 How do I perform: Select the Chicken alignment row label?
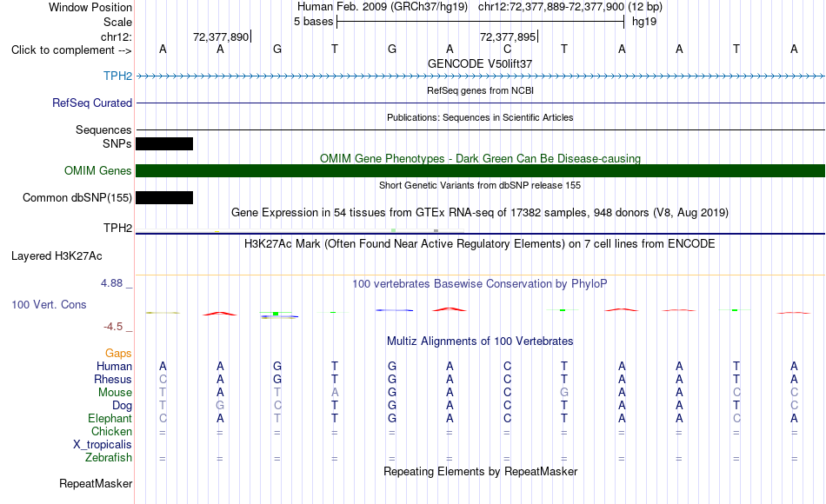click(111, 432)
